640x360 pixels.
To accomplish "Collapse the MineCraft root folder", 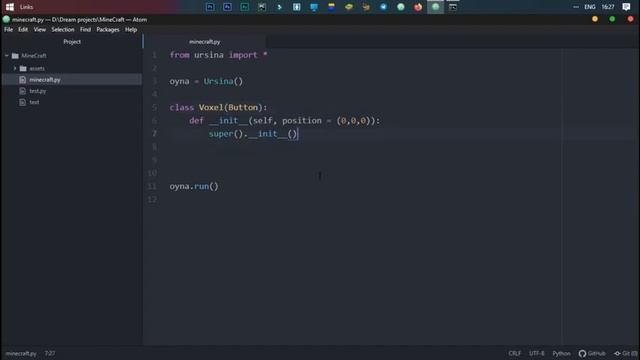I will click(7, 56).
